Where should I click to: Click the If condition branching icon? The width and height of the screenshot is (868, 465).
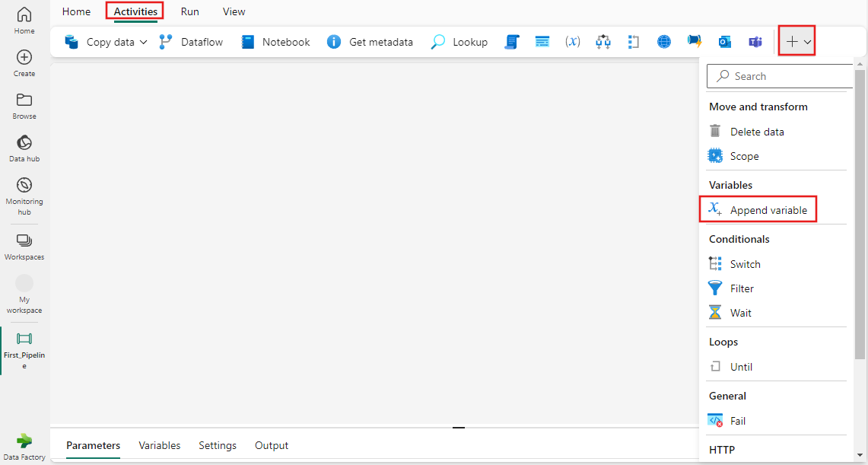tap(603, 42)
